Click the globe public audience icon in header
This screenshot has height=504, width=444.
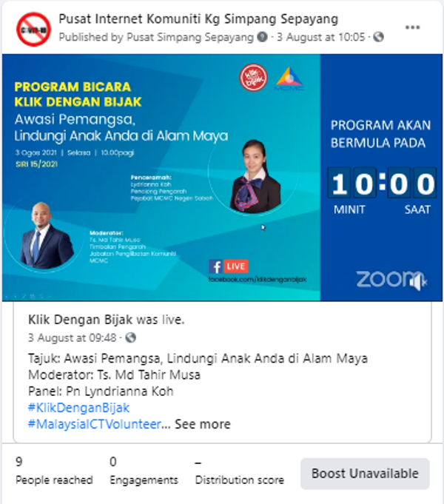click(378, 37)
